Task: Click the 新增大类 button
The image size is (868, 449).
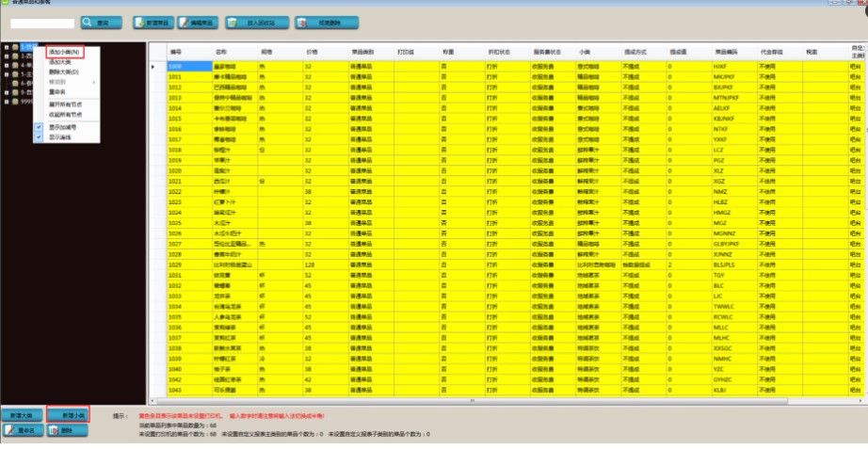Action: [23, 415]
